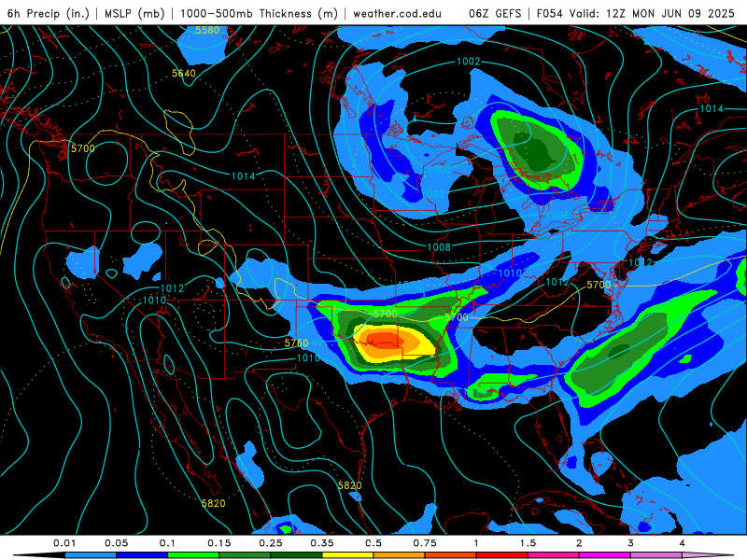
Task: Click the dark blue 0.05–0.1 legend swatch
Action: (142, 555)
